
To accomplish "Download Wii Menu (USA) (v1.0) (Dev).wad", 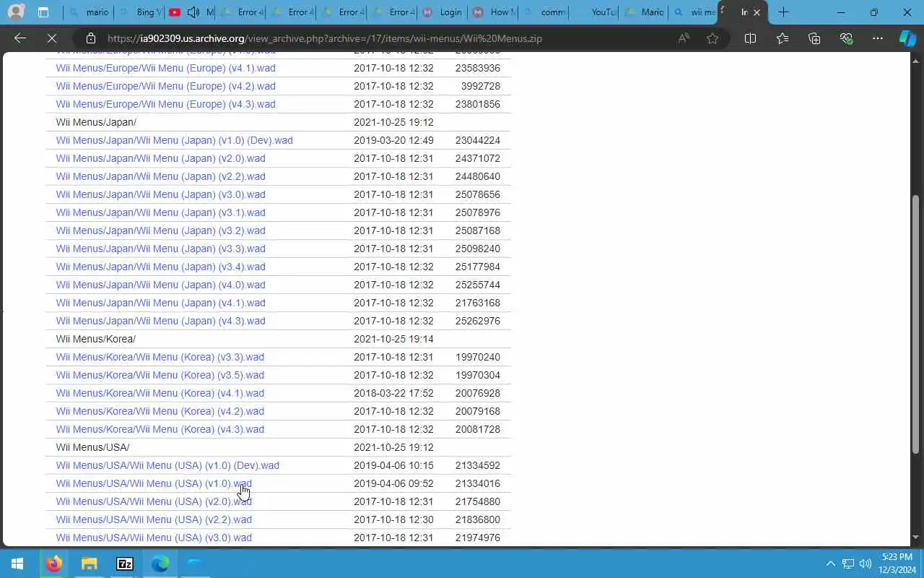I will [167, 465].
